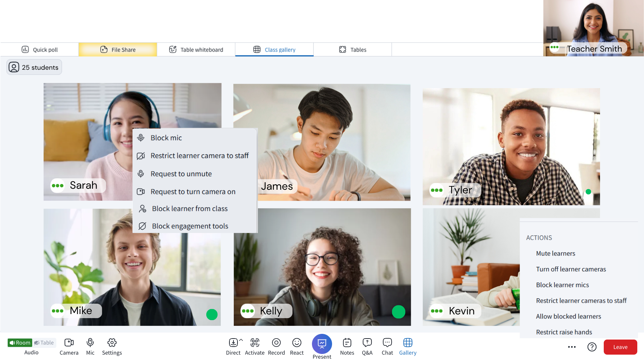Click the 25 students counter
The image size is (644, 362).
34,67
